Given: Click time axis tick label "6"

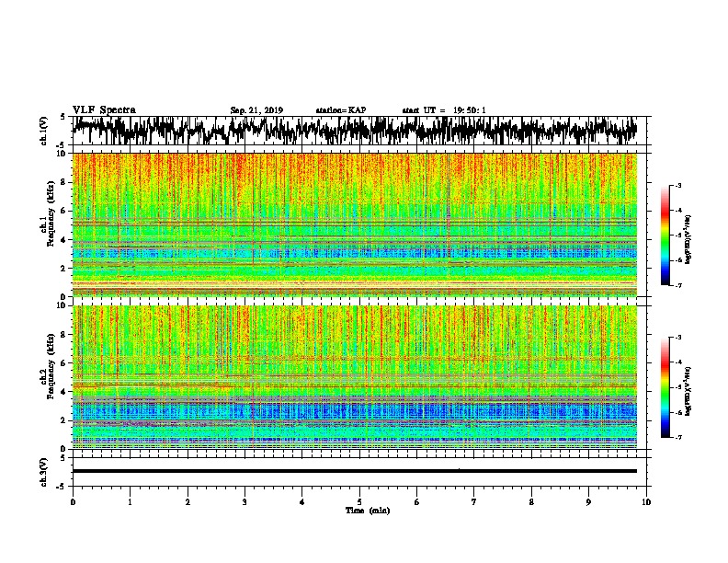Looking at the screenshot, I should (417, 502).
